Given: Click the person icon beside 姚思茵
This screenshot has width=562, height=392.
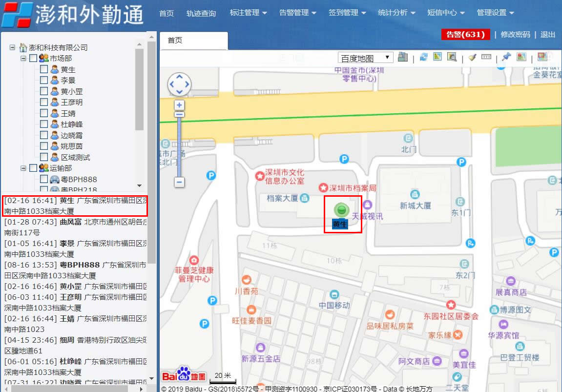Looking at the screenshot, I should coord(55,146).
